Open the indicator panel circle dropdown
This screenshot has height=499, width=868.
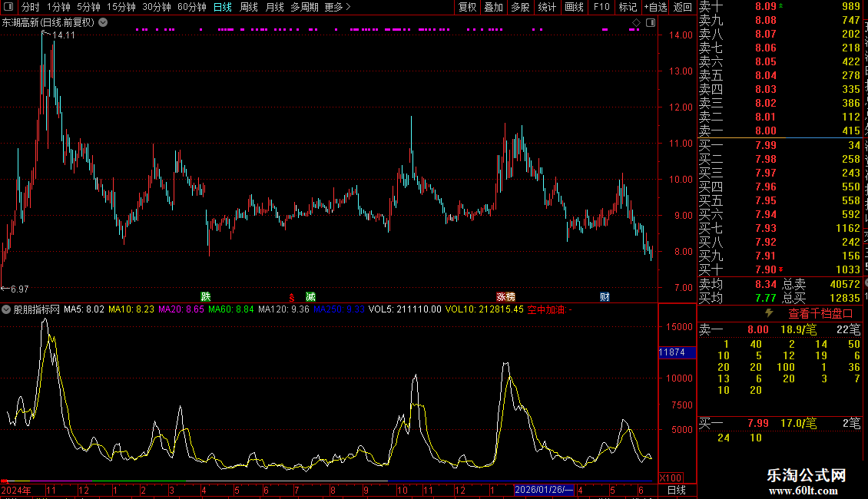(6, 309)
